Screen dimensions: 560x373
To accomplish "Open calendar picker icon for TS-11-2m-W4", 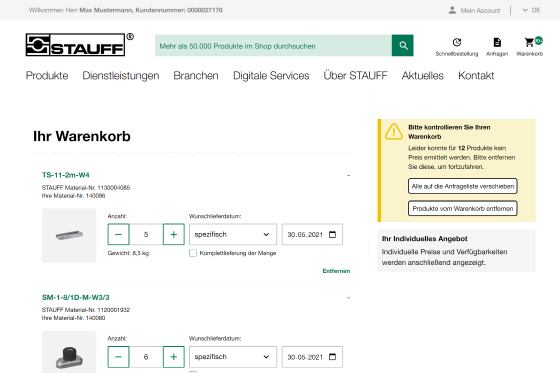I will tap(332, 234).
